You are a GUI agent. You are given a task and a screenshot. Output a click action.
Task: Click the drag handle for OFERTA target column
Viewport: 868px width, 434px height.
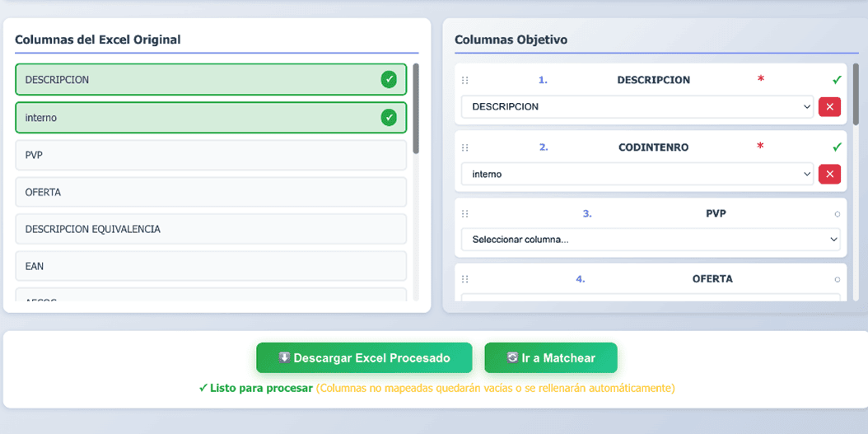tap(464, 279)
